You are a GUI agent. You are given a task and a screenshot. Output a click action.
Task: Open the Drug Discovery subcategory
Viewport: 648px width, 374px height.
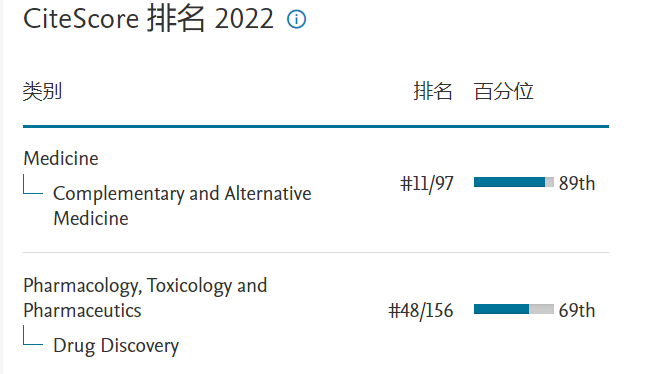[x=116, y=346]
